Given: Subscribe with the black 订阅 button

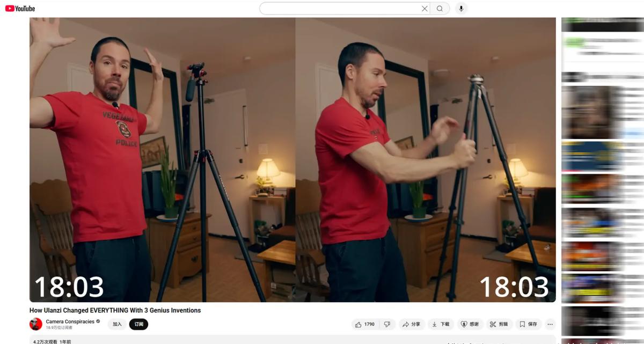Looking at the screenshot, I should coord(138,324).
